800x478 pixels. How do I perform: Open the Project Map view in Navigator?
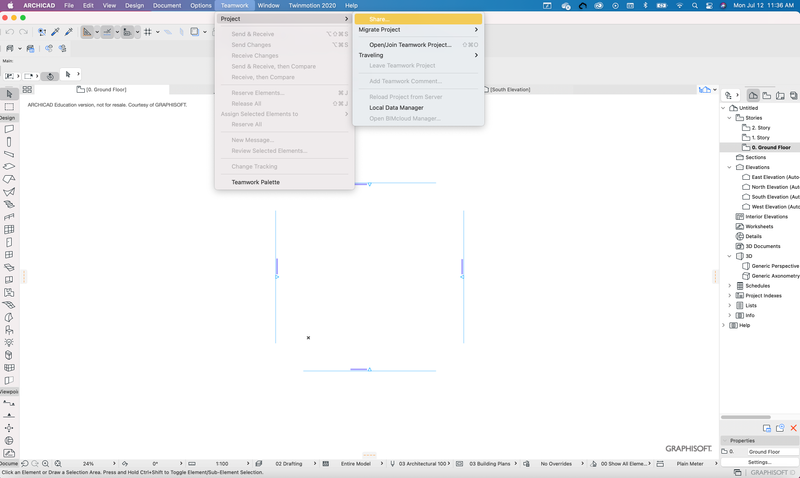coord(753,95)
